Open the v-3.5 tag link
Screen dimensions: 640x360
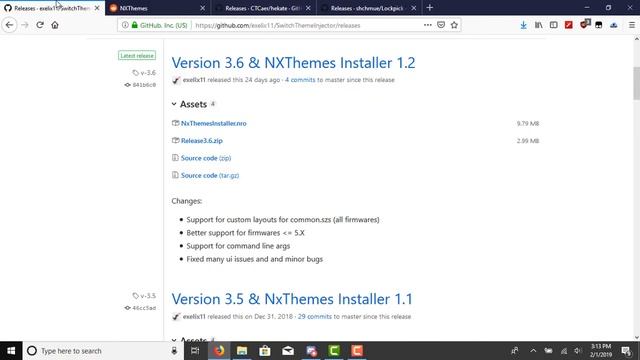[144, 296]
